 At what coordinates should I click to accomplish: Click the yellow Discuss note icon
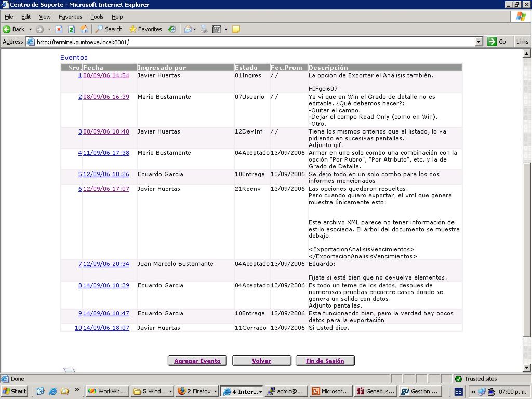pos(236,29)
